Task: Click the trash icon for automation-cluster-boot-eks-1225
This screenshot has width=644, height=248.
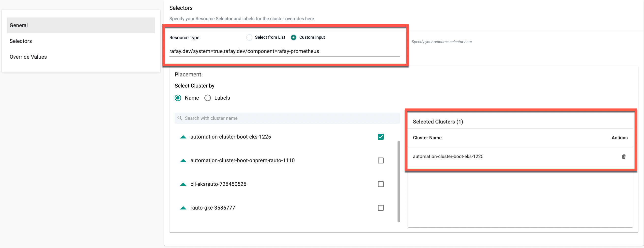Action: 624,157
